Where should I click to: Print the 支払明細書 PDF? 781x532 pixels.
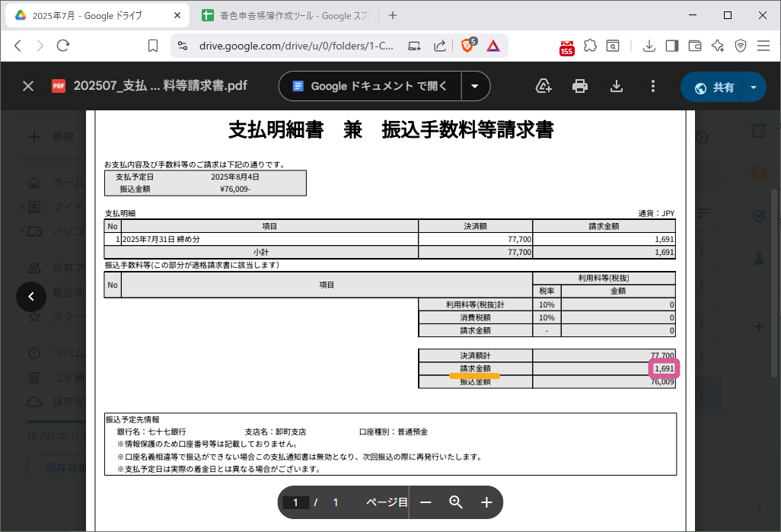coord(580,86)
